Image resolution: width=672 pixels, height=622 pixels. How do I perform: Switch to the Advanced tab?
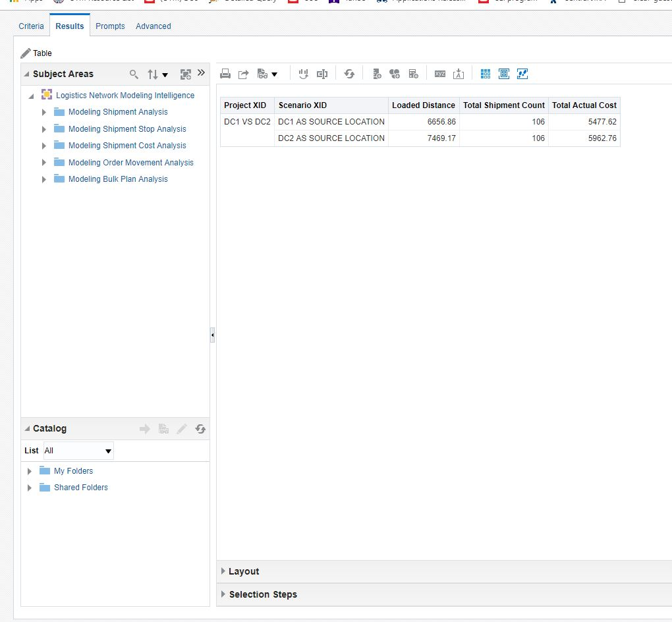coord(154,26)
